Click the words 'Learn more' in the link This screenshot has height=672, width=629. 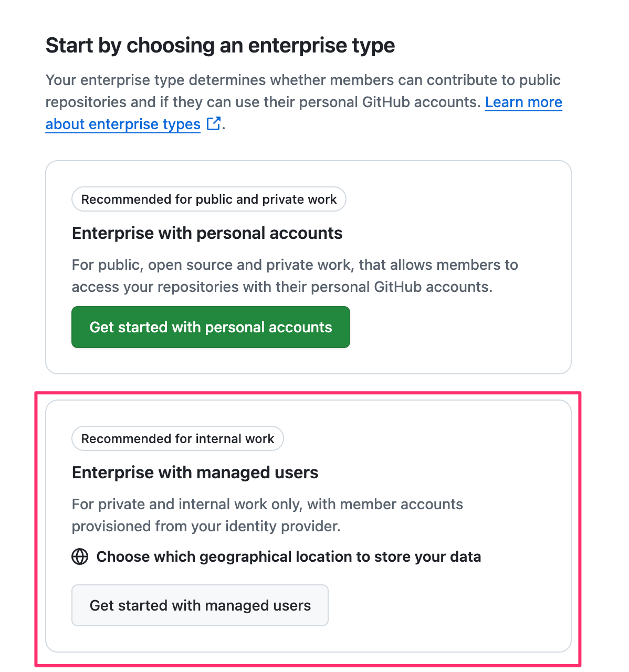tap(523, 102)
